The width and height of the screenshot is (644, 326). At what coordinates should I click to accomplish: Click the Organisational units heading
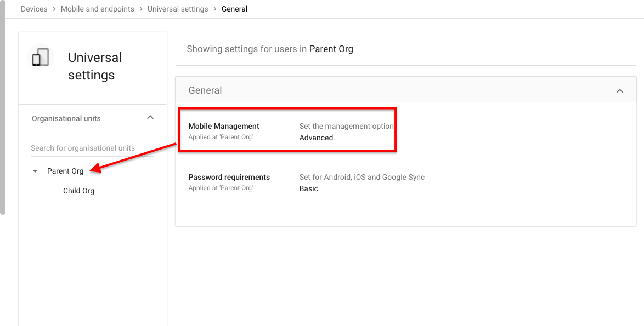[x=66, y=118]
